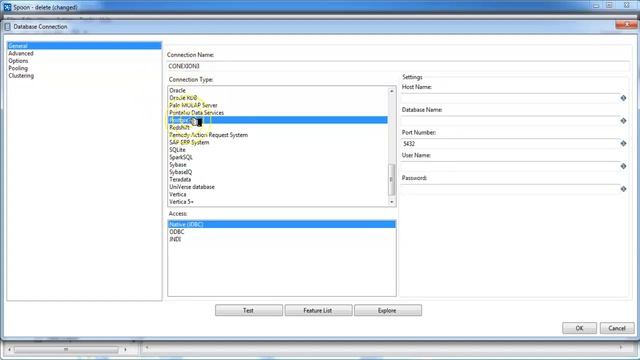
Task: Click the Connection Name input field
Action: [398, 66]
